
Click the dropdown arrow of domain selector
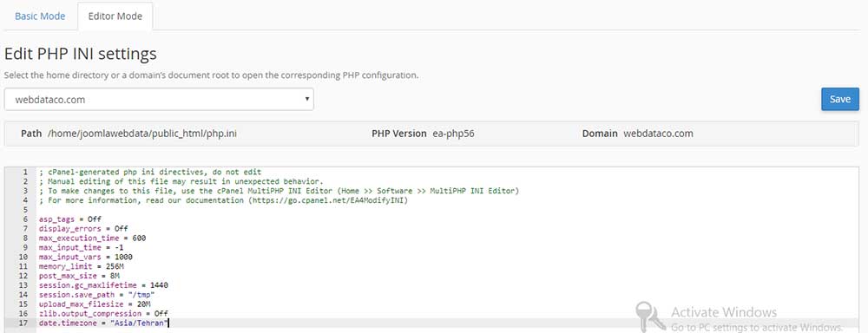tap(306, 100)
